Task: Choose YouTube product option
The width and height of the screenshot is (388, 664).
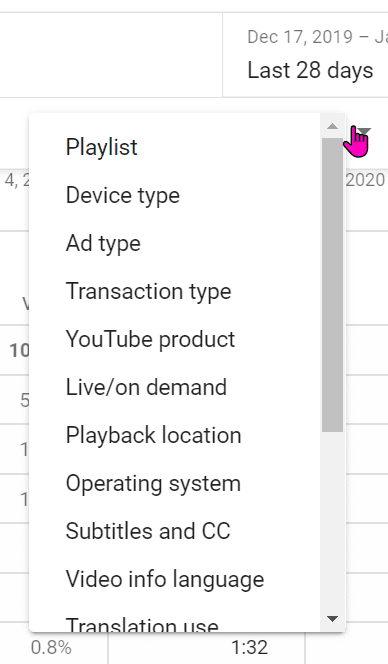Action: [175, 339]
